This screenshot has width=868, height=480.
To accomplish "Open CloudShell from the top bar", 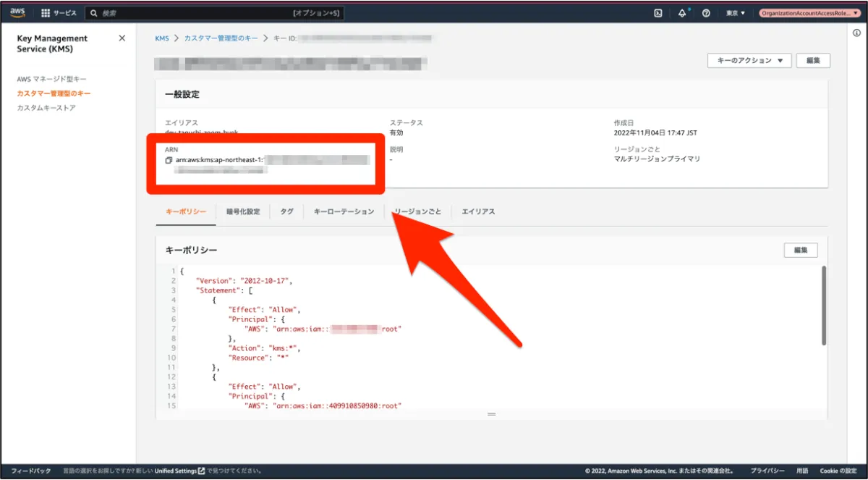I will tap(658, 13).
